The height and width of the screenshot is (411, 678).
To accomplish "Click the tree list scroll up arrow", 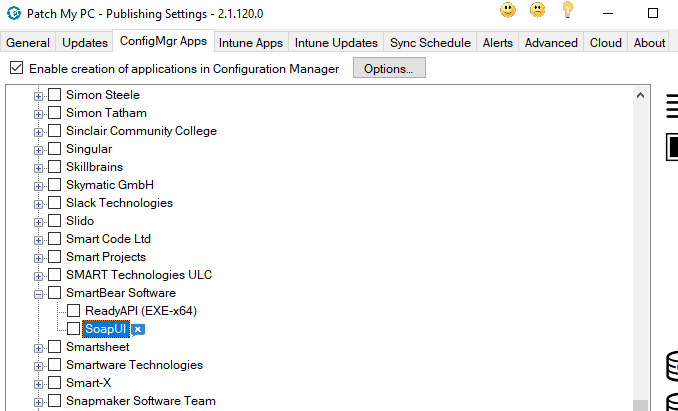I will click(x=640, y=96).
